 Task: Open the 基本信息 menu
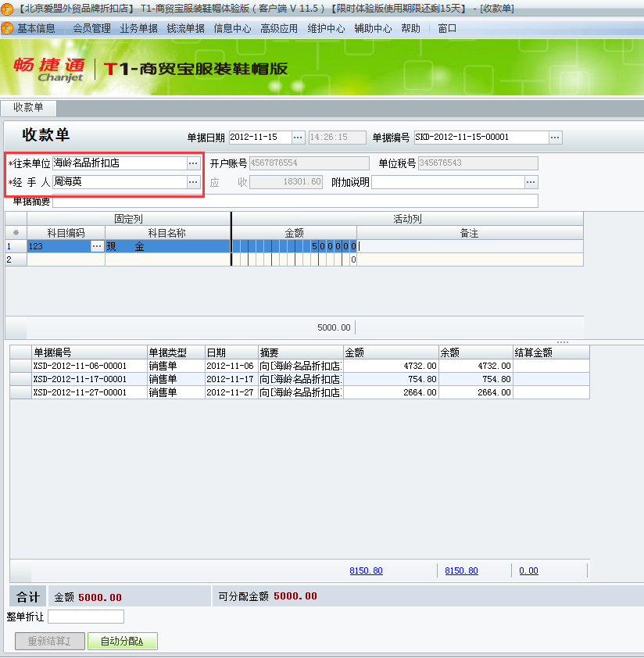36,29
